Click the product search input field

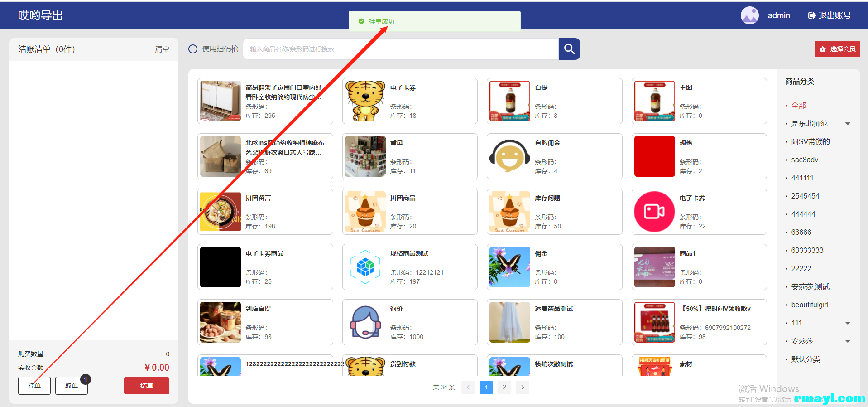point(401,49)
